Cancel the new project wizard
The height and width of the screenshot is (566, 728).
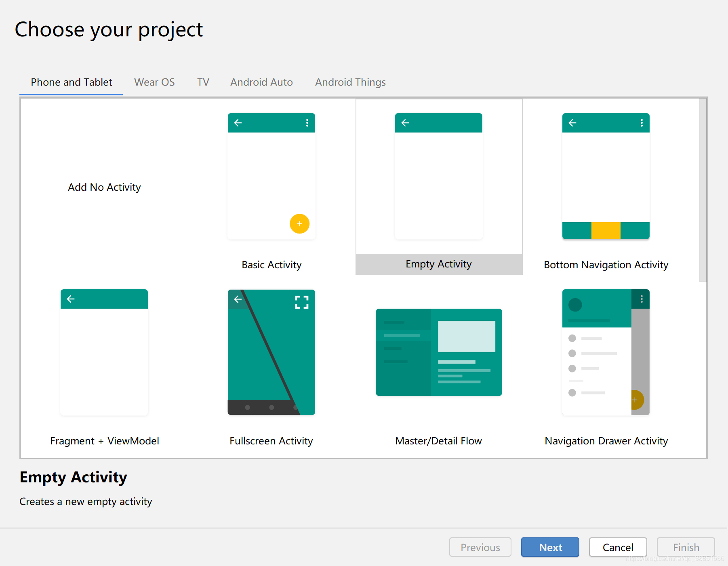[x=618, y=547]
